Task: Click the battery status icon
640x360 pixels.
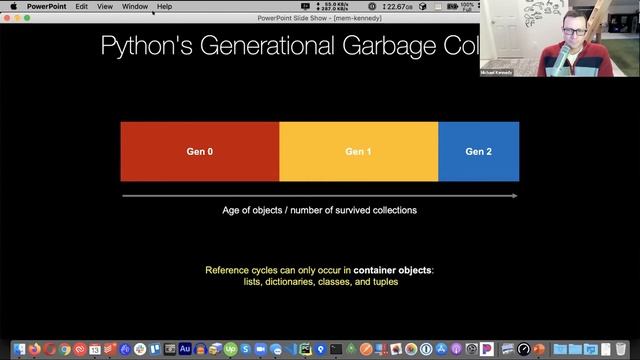Action: (452, 7)
